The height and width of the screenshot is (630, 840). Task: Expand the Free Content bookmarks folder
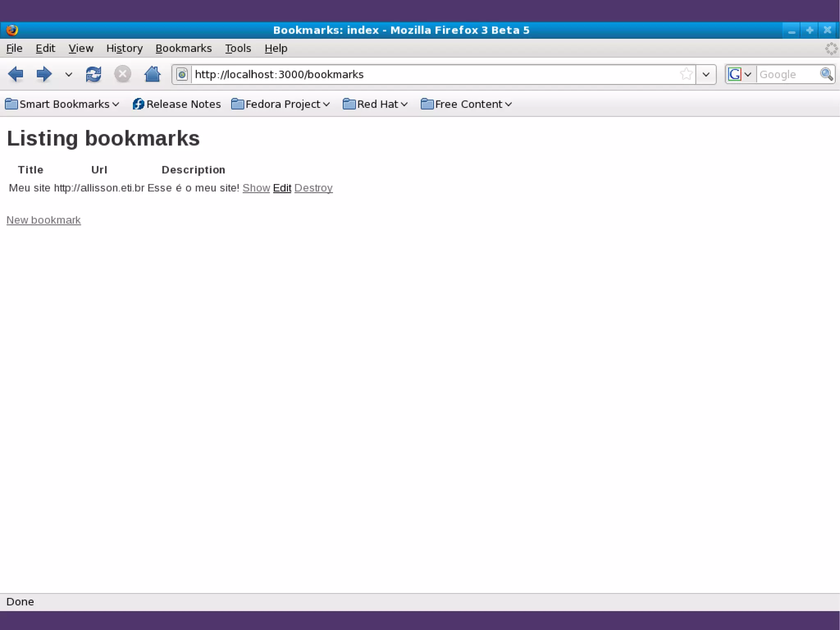tap(466, 104)
